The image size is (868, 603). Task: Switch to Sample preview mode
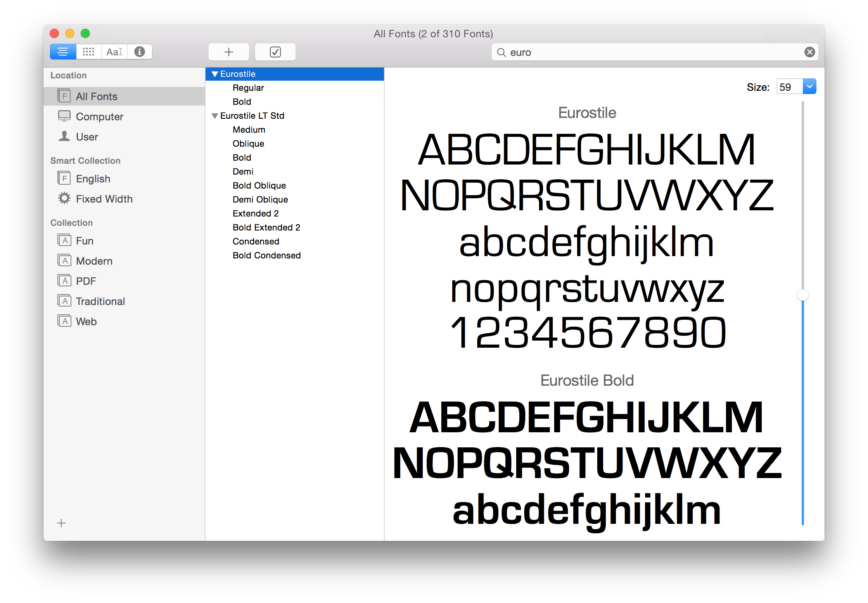coord(63,52)
